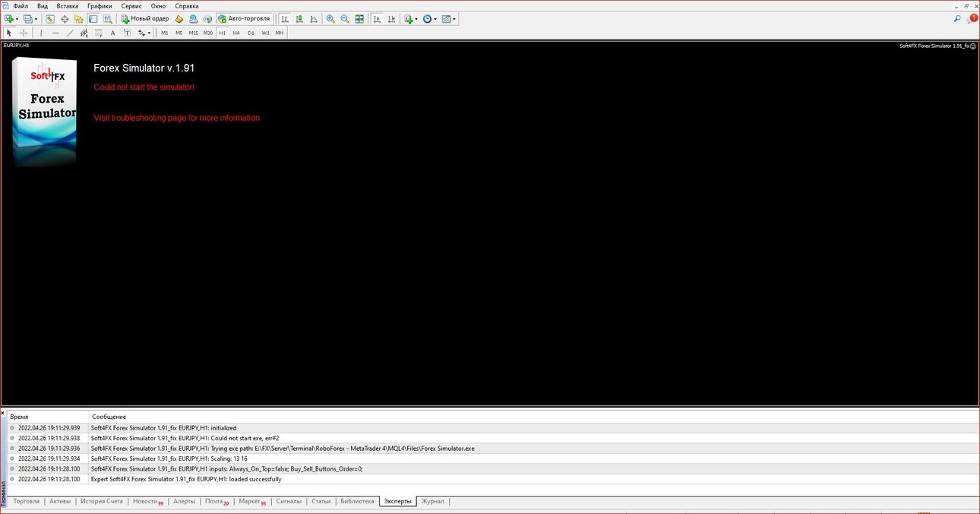This screenshot has width=980, height=514.
Task: Expand the periods clock dropdown arrow
Action: click(x=435, y=19)
